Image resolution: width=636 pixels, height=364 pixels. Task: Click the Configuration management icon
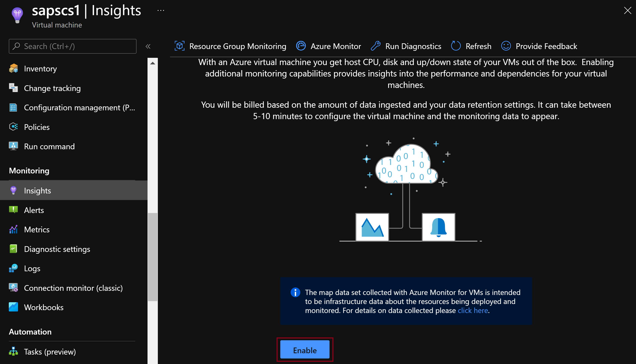pyautogui.click(x=13, y=107)
